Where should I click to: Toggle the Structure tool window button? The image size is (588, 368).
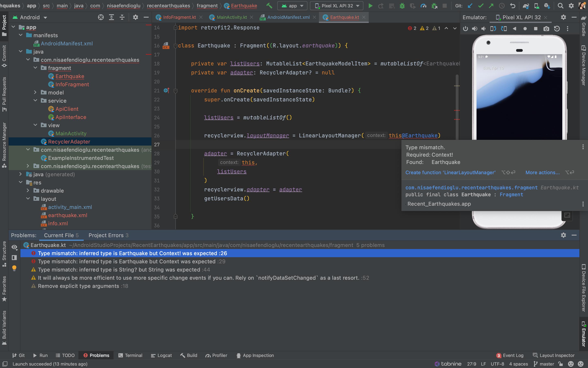[4, 254]
